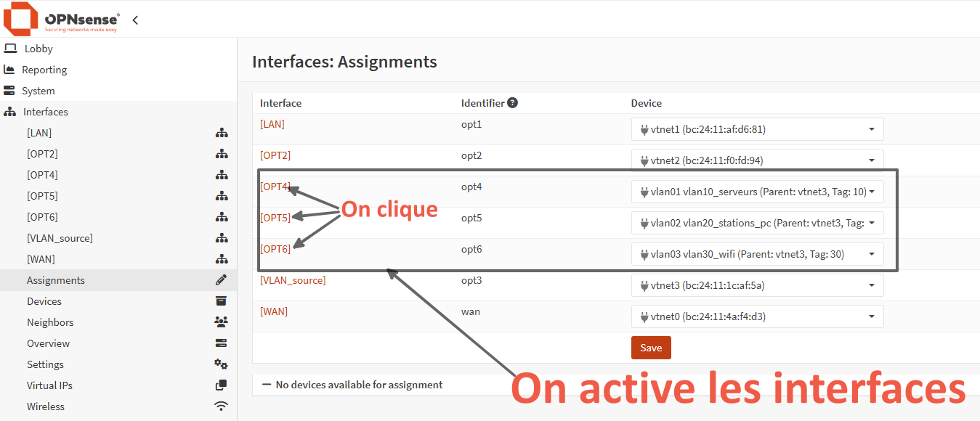The image size is (980, 421).
Task: Click the archive icon beside Devices
Action: pos(221,301)
